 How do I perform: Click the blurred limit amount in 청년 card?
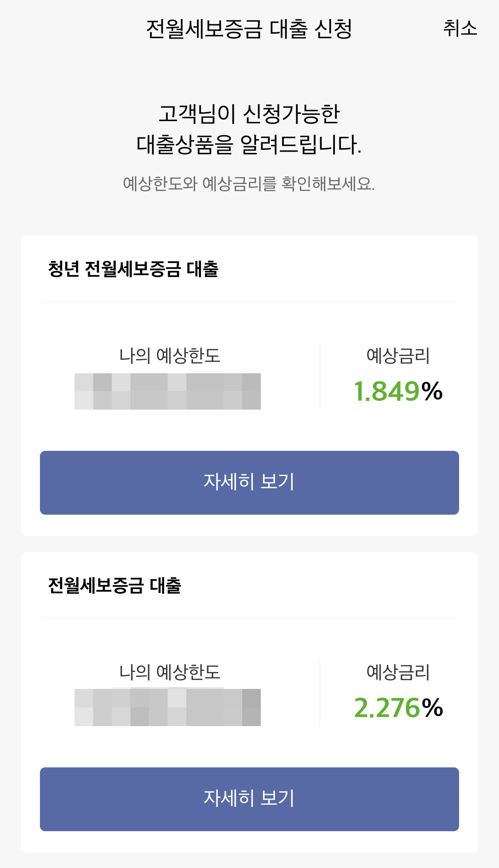click(x=168, y=391)
